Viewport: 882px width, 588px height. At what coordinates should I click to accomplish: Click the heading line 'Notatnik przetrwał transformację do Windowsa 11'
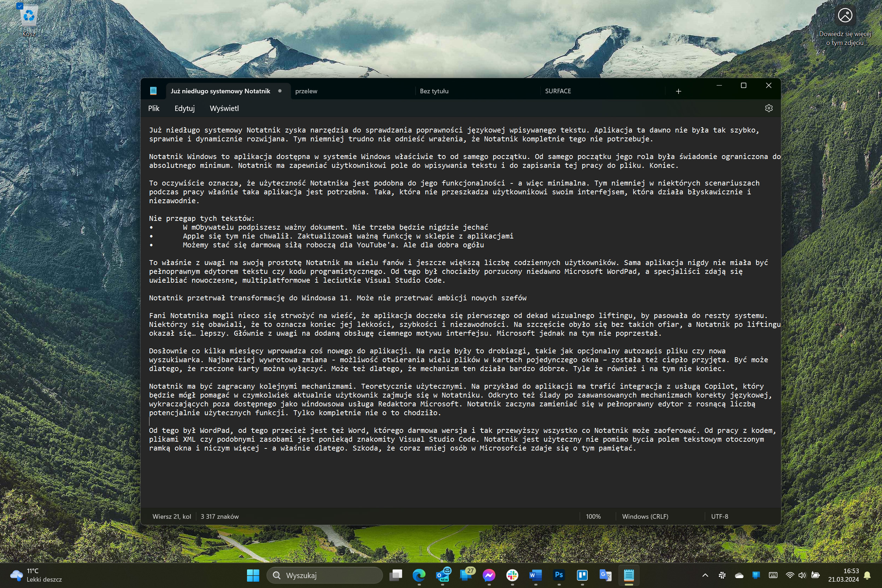click(337, 298)
